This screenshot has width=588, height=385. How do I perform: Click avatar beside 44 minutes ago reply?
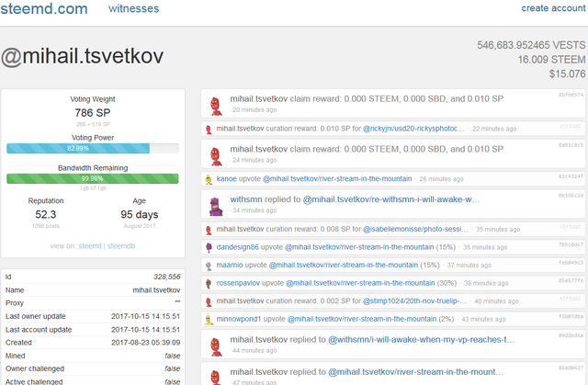point(216,347)
